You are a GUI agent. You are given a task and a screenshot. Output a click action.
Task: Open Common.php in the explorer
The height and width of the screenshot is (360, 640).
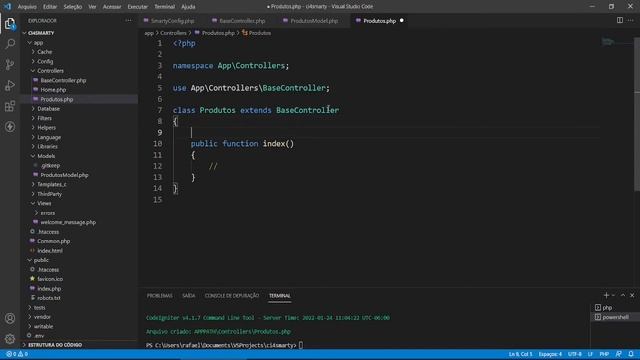pos(53,241)
